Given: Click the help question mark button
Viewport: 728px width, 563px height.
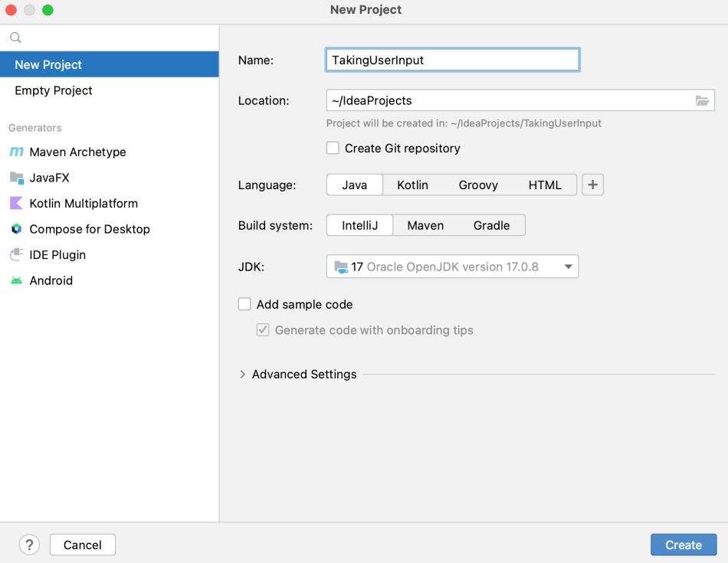Looking at the screenshot, I should point(29,545).
